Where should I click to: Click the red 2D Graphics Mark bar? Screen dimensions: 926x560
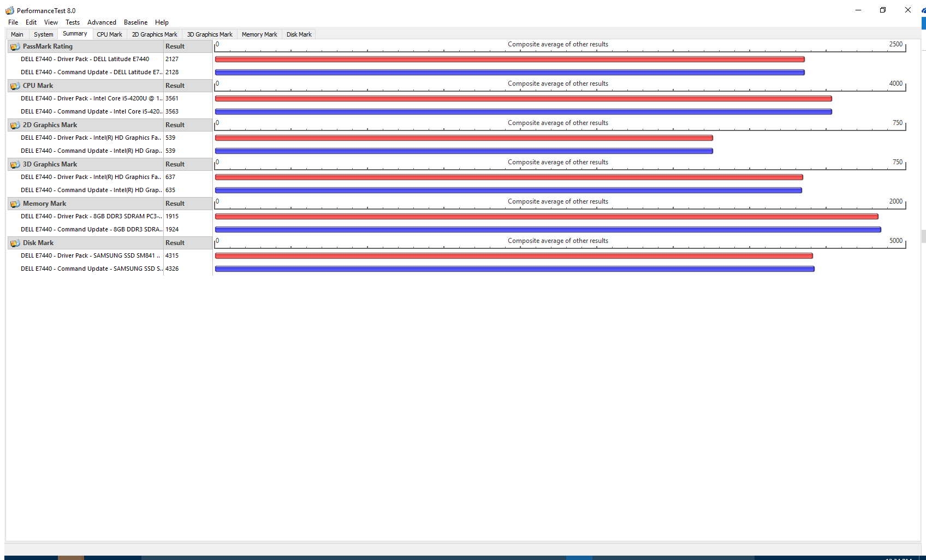pos(464,138)
